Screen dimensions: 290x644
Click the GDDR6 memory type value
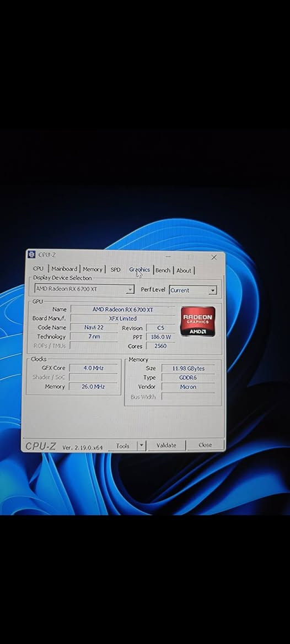coord(188,377)
